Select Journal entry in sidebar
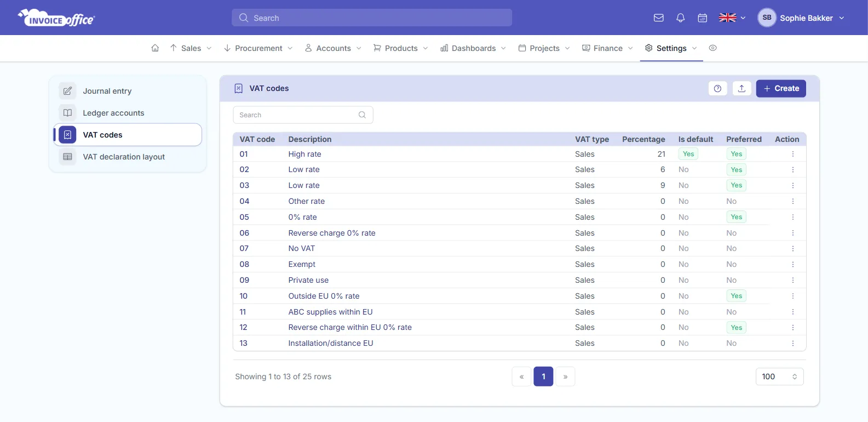The height and width of the screenshot is (422, 868). point(128,91)
